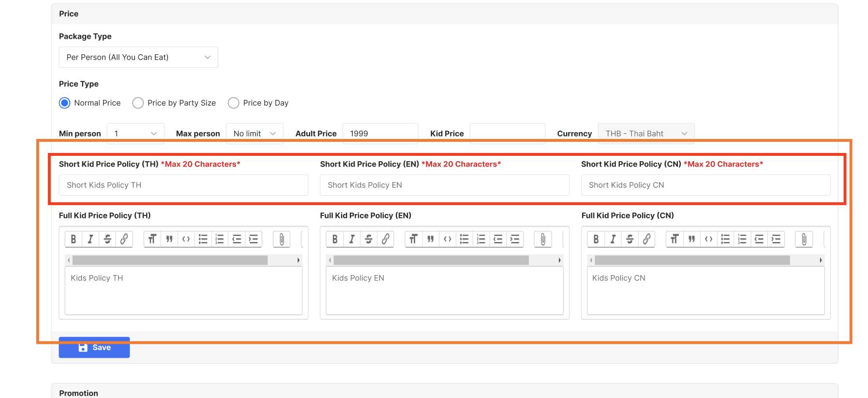Apply strikethrough in the CN policy editor

pos(629,239)
